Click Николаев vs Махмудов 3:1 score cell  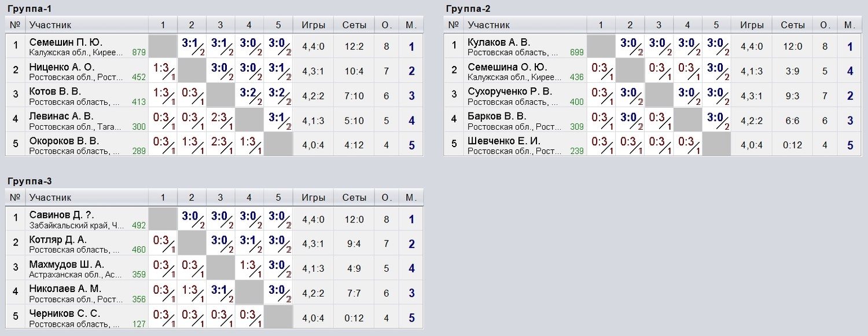(x=220, y=293)
